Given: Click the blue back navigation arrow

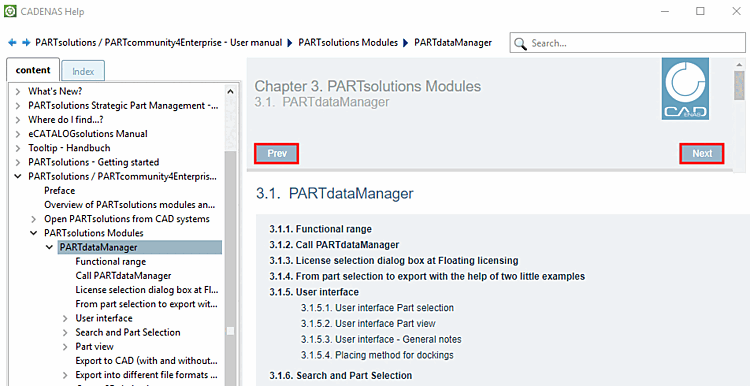Looking at the screenshot, I should 12,43.
